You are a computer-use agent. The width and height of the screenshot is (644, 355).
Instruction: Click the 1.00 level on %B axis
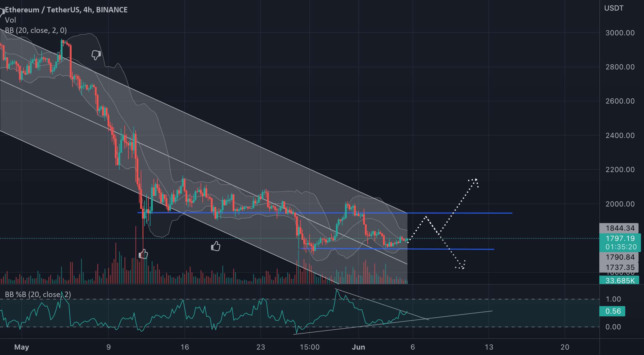pyautogui.click(x=613, y=299)
